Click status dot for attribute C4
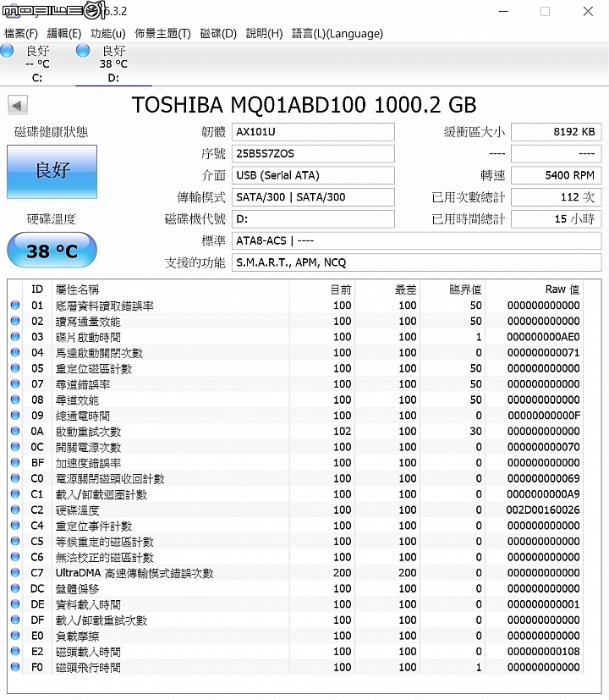This screenshot has width=609, height=700. [x=15, y=525]
